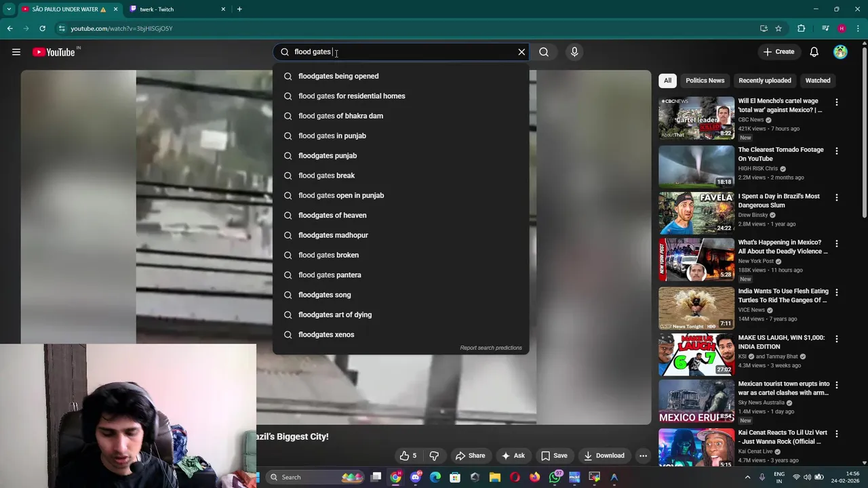Screen dimensions: 868x488
Task: Open more options for MAKE US LAUGH video
Action: click(836, 338)
